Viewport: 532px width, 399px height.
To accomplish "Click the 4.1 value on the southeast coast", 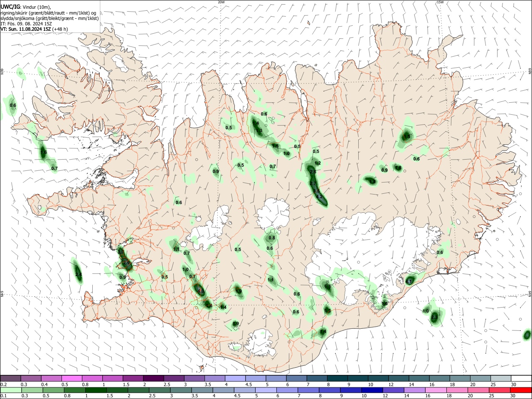I will tap(409, 282).
